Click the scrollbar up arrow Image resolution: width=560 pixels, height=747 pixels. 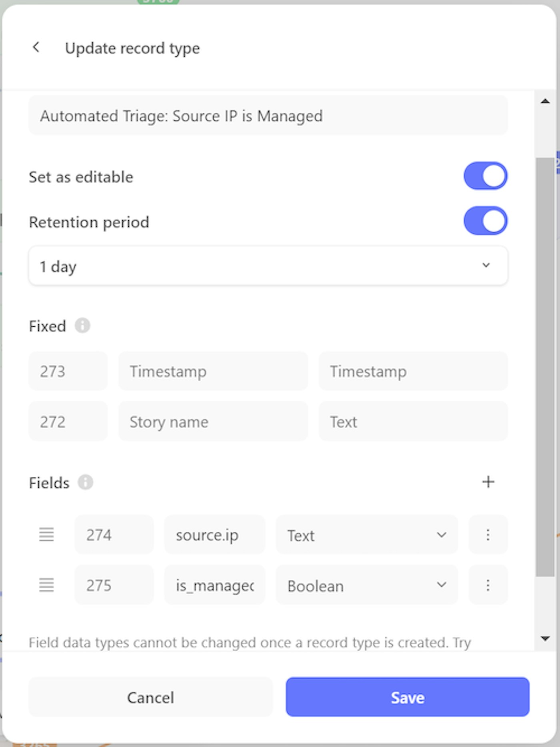[x=545, y=101]
